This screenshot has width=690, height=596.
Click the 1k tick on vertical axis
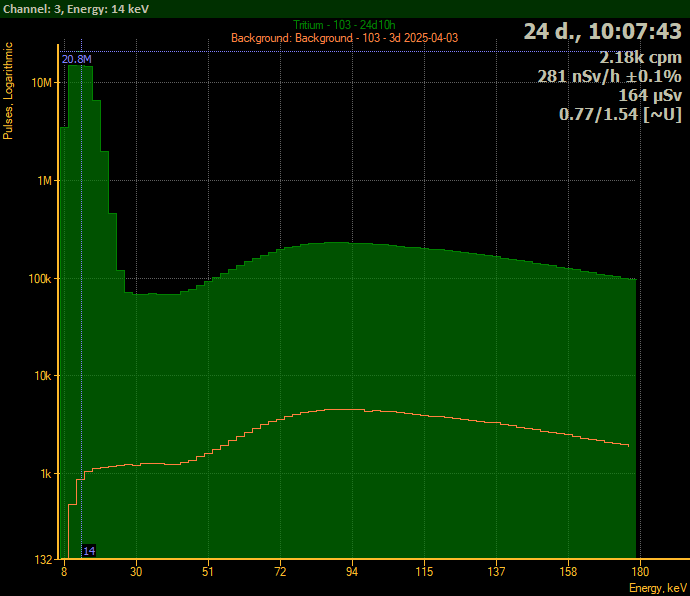[x=44, y=474]
